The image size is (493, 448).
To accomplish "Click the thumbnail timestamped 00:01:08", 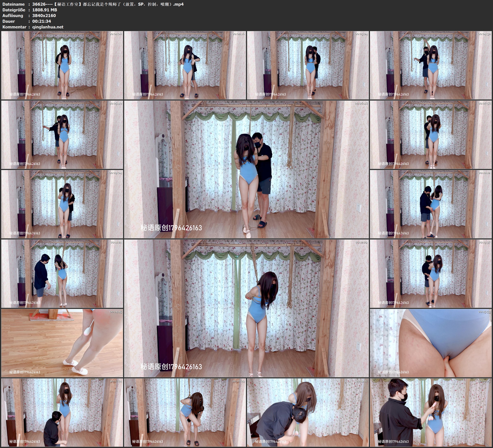I will pos(62,65).
